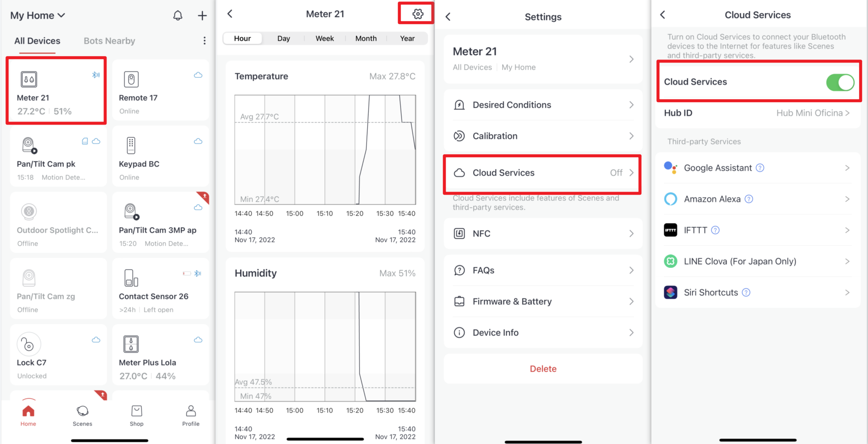This screenshot has height=444, width=868.
Task: Click the Amazon Alexa help icon
Action: point(749,199)
